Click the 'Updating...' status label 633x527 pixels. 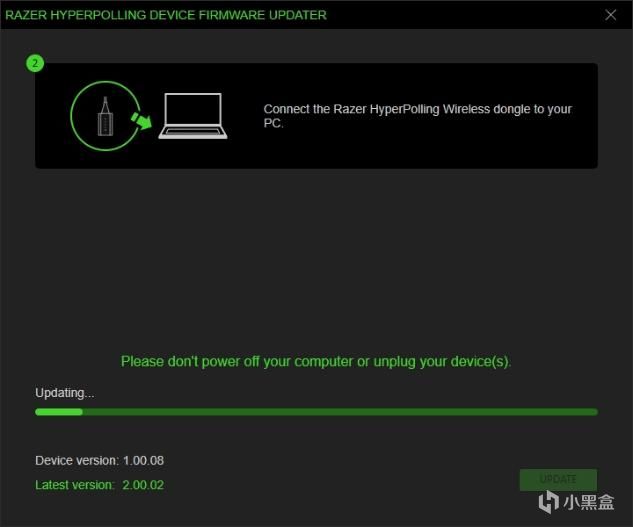65,393
